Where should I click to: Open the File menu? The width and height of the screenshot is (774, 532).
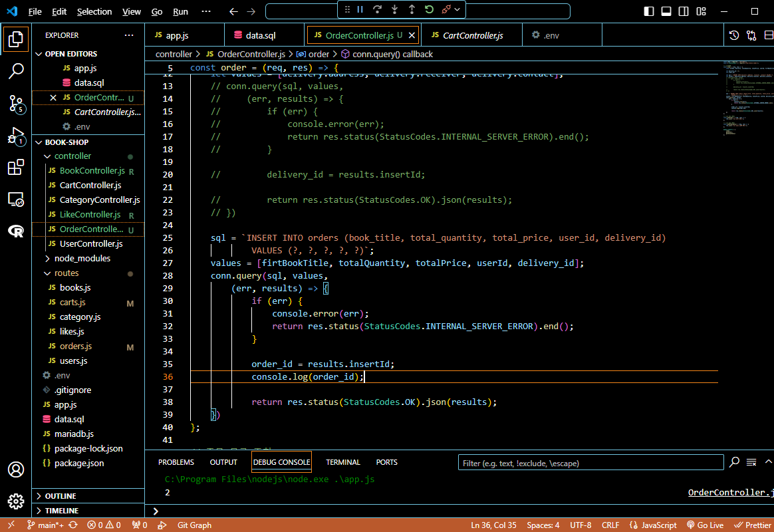[35, 11]
